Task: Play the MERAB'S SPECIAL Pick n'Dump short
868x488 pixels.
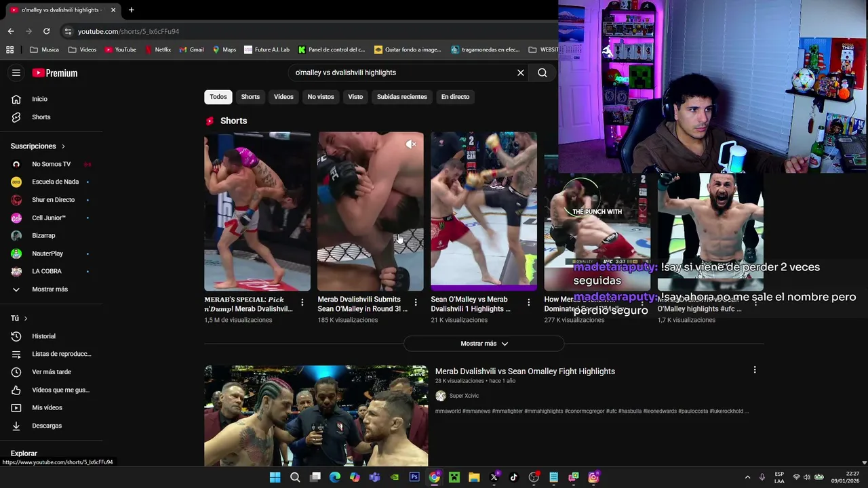Action: coord(258,211)
